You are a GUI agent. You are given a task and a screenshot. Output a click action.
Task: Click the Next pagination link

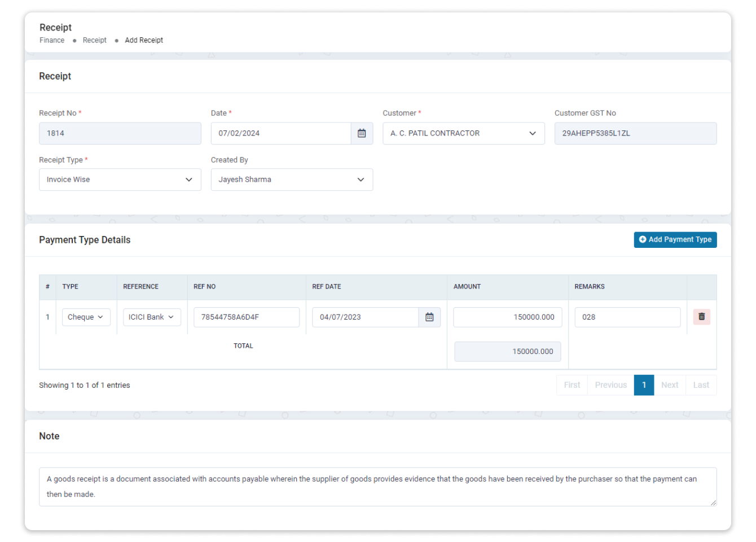pyautogui.click(x=670, y=384)
